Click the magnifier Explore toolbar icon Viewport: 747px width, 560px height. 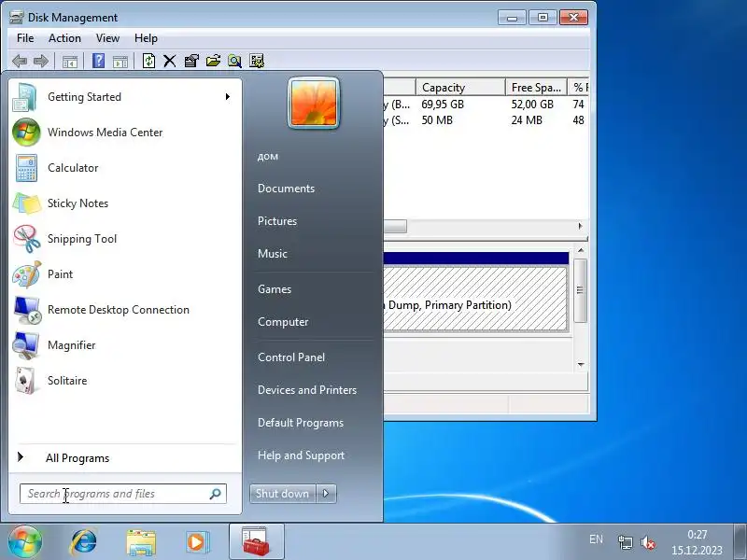click(234, 61)
